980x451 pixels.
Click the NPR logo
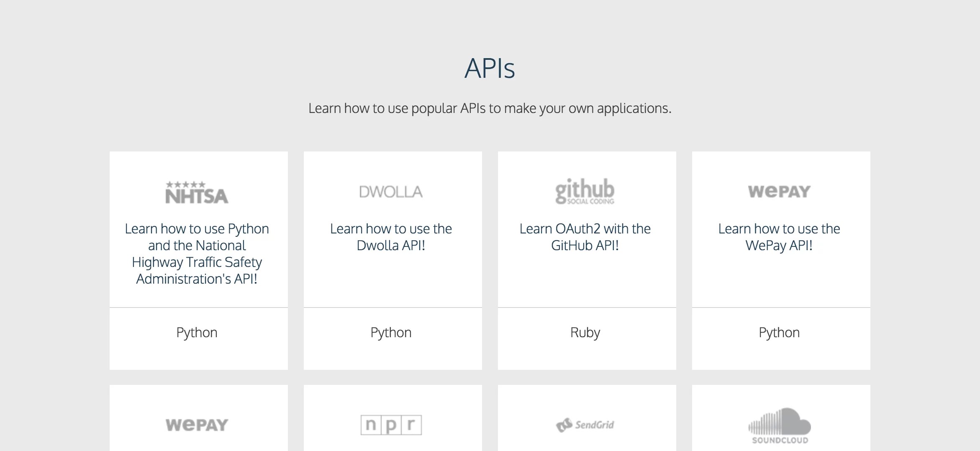(391, 425)
